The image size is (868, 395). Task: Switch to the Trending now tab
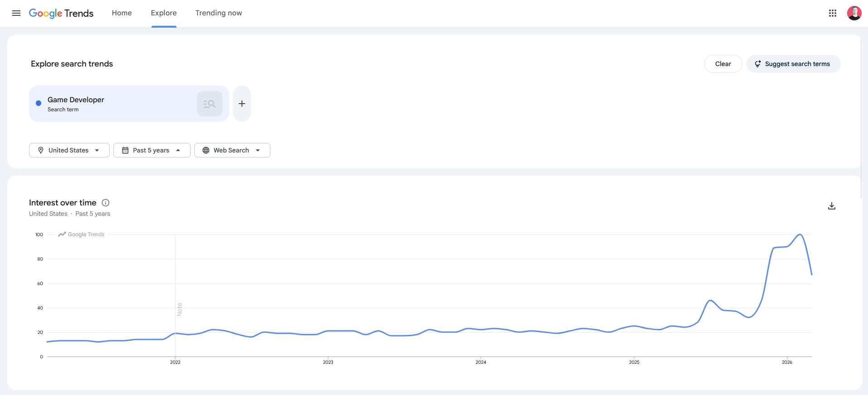tap(218, 13)
